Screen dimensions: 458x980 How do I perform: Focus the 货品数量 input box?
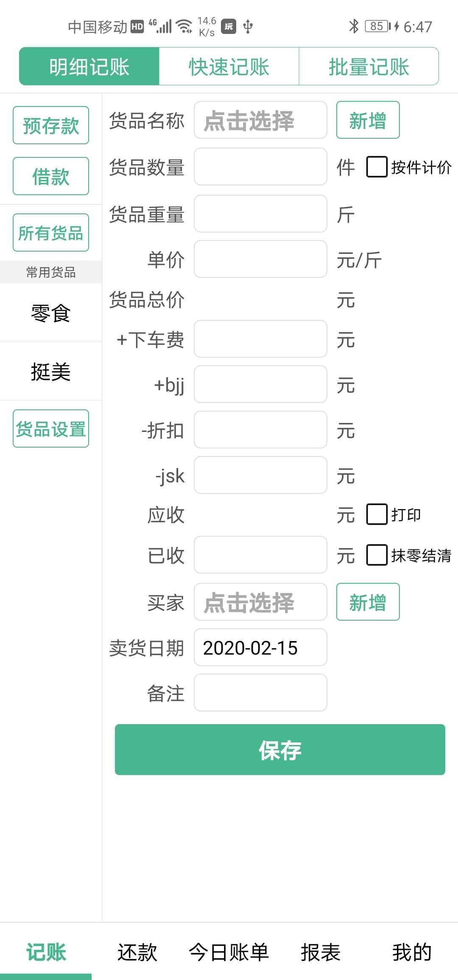(x=260, y=167)
